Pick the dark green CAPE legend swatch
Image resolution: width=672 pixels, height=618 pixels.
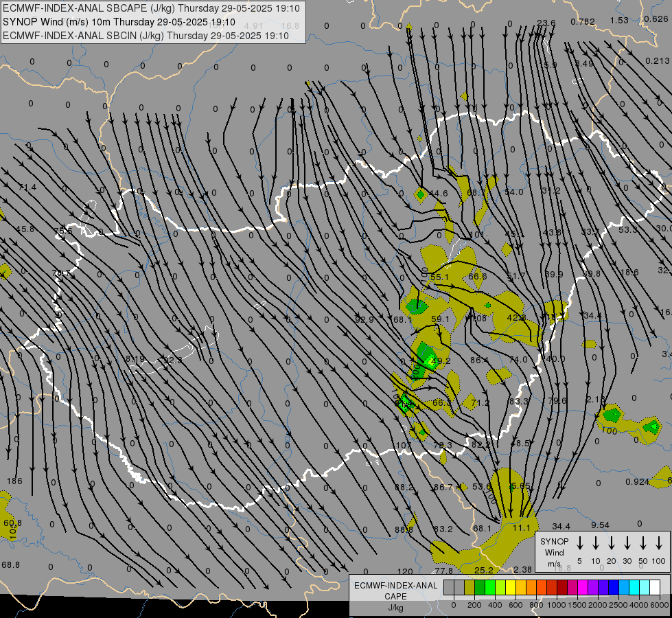pyautogui.click(x=480, y=588)
